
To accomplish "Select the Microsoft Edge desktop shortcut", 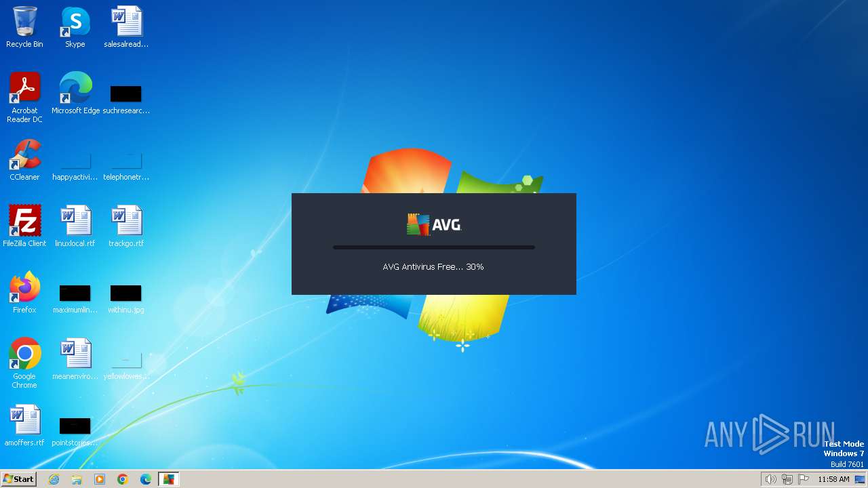I will [75, 94].
